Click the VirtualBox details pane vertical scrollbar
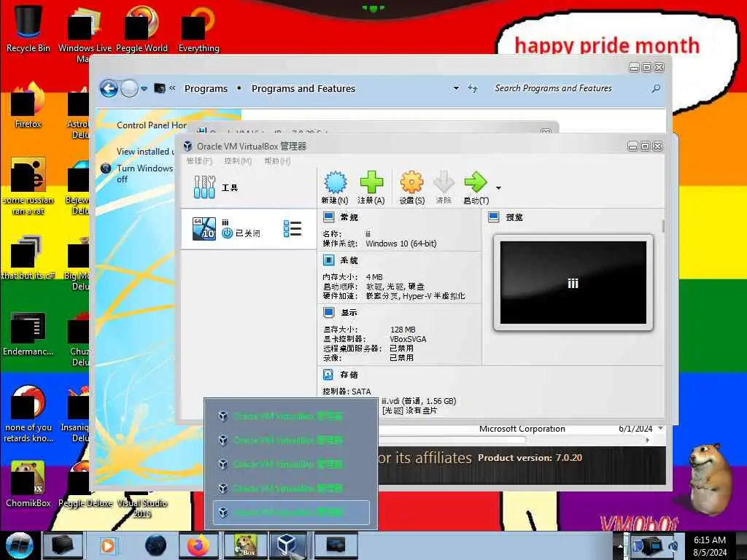The width and height of the screenshot is (747, 560). pyautogui.click(x=663, y=227)
